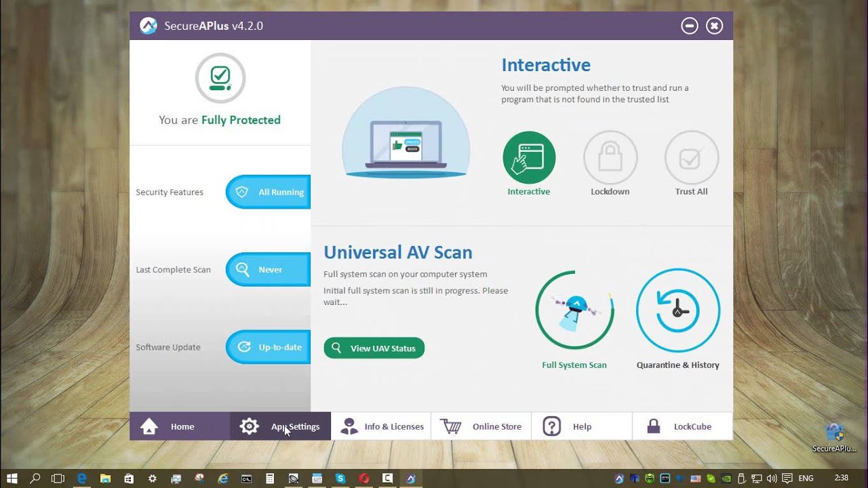Image resolution: width=868 pixels, height=488 pixels.
Task: Start the Full System Scan icon
Action: 574,310
